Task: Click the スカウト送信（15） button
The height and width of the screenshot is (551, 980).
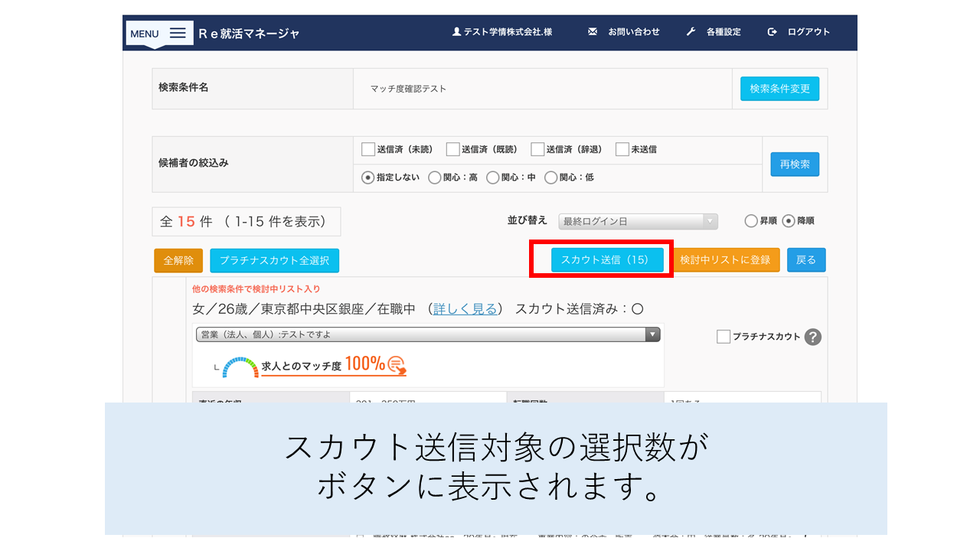Action: [607, 260]
